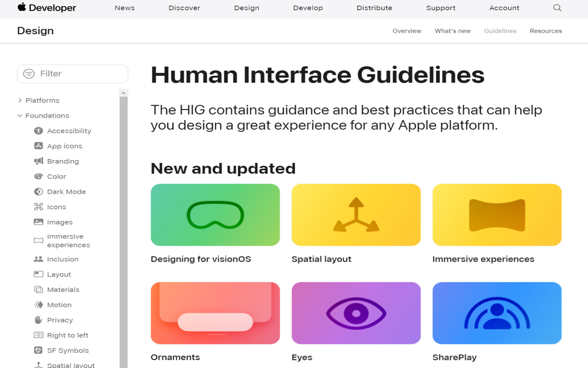Open the Spatial layout card image
The width and height of the screenshot is (588, 368).
click(356, 215)
